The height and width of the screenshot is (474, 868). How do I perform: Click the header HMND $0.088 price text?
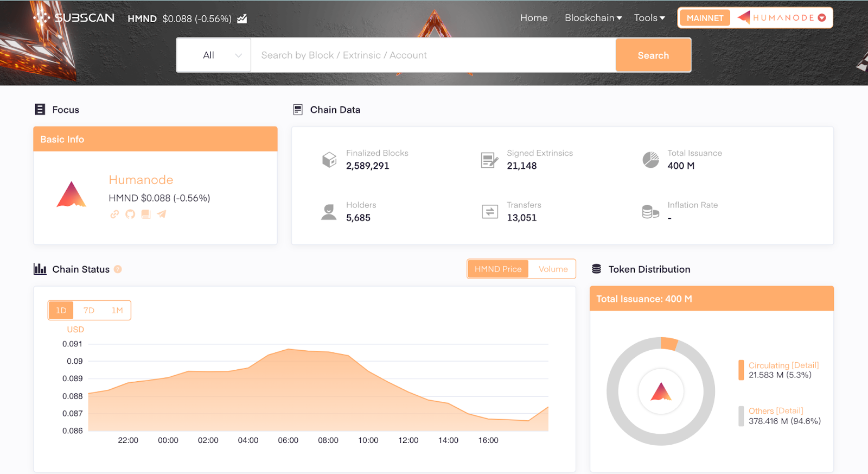point(180,19)
